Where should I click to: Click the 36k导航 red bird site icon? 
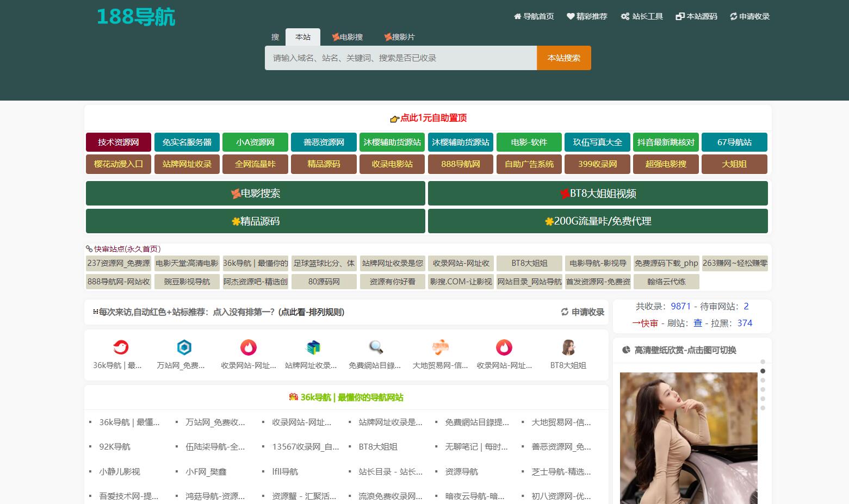click(x=120, y=347)
